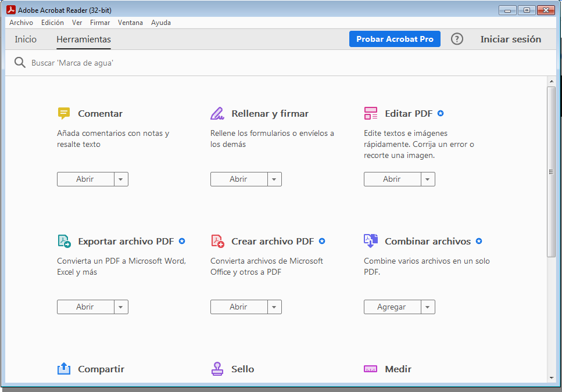This screenshot has height=392, width=562.
Task: Click the Sello heading
Action: tap(243, 369)
